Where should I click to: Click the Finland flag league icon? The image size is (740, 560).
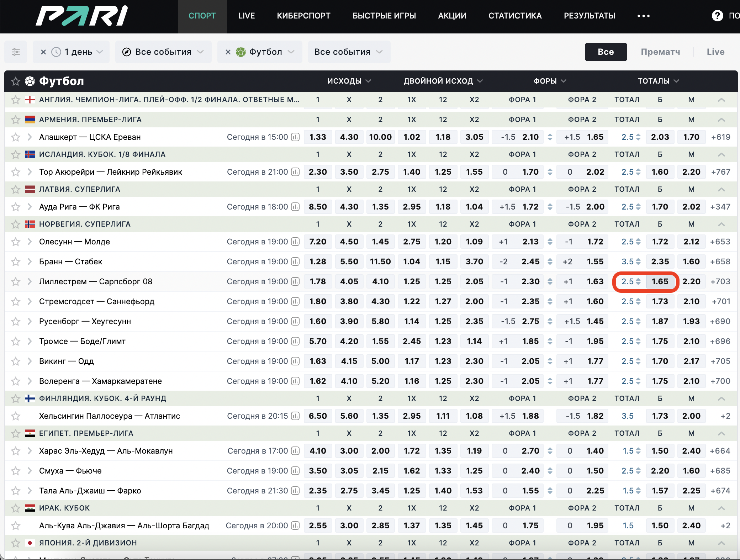pos(30,398)
